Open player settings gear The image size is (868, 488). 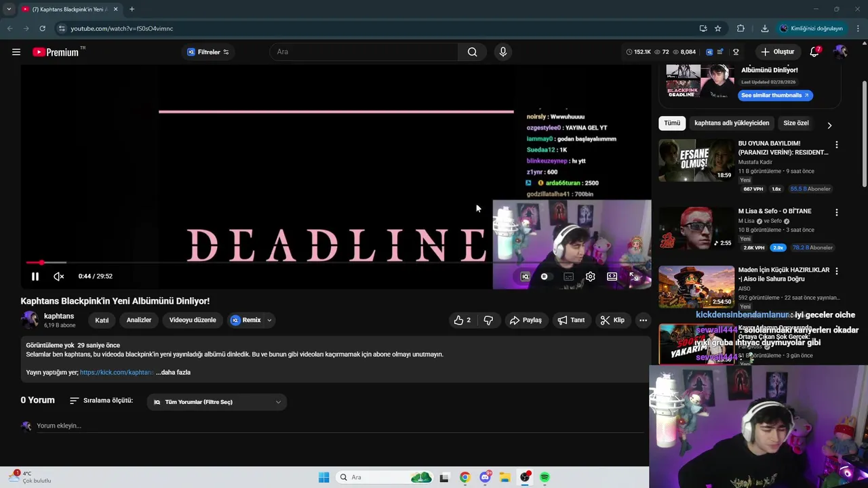point(591,277)
